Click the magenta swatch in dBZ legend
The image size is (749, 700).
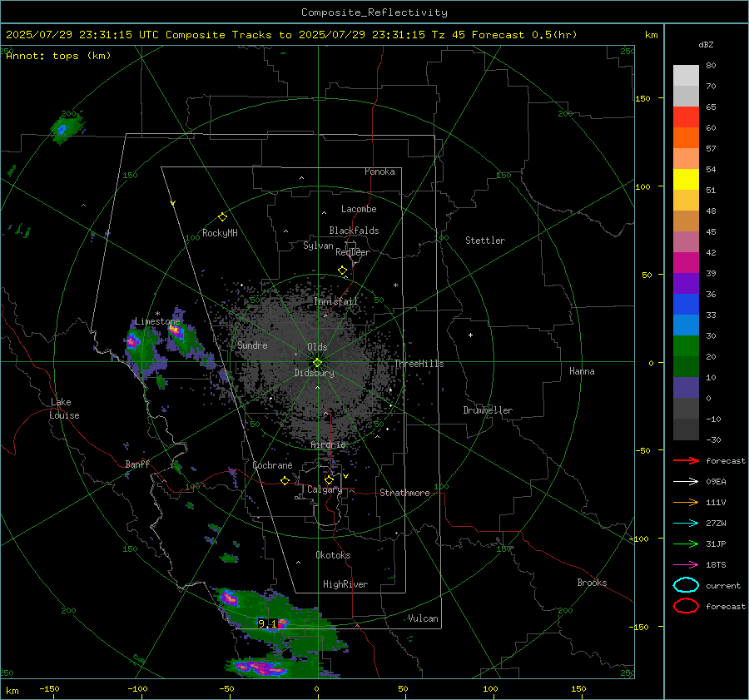click(x=686, y=262)
